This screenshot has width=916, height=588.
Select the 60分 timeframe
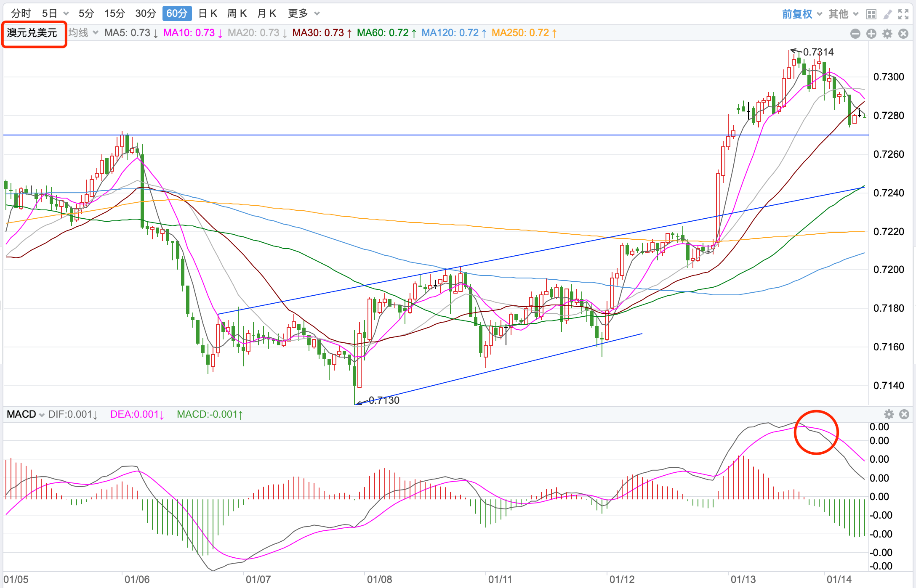click(177, 13)
